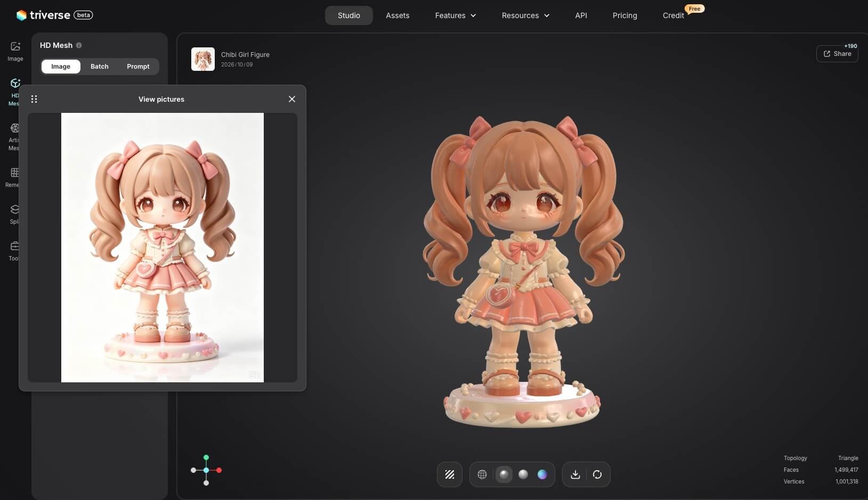Click the Vertices count 1,001,318
Screen dimensions: 868x500
pyautogui.click(x=847, y=481)
